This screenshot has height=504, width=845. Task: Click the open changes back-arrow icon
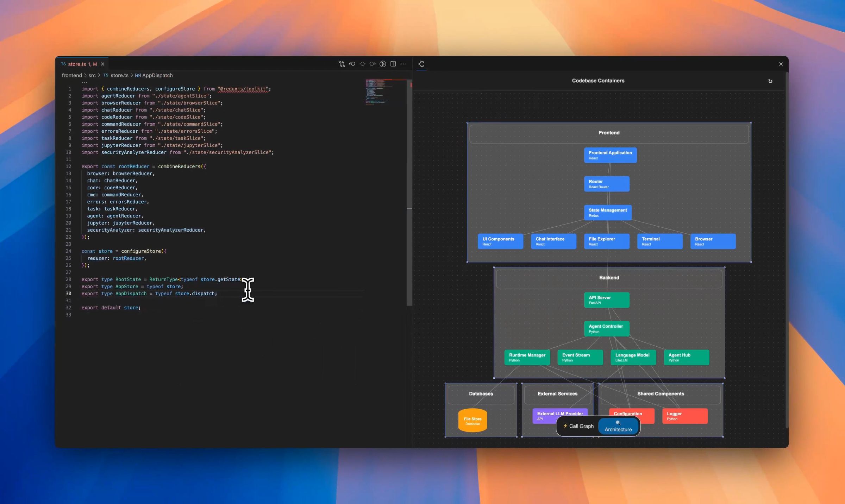click(352, 64)
